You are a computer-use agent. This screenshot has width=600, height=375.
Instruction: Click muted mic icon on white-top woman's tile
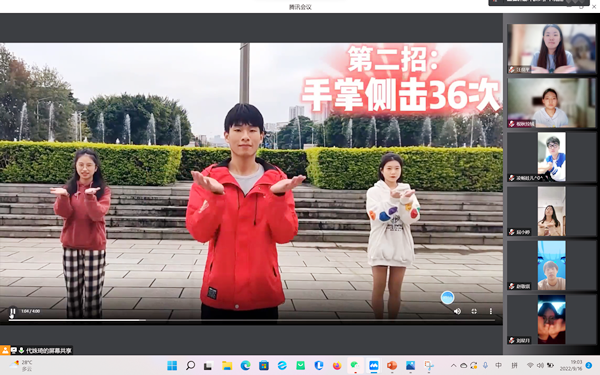[x=512, y=124]
